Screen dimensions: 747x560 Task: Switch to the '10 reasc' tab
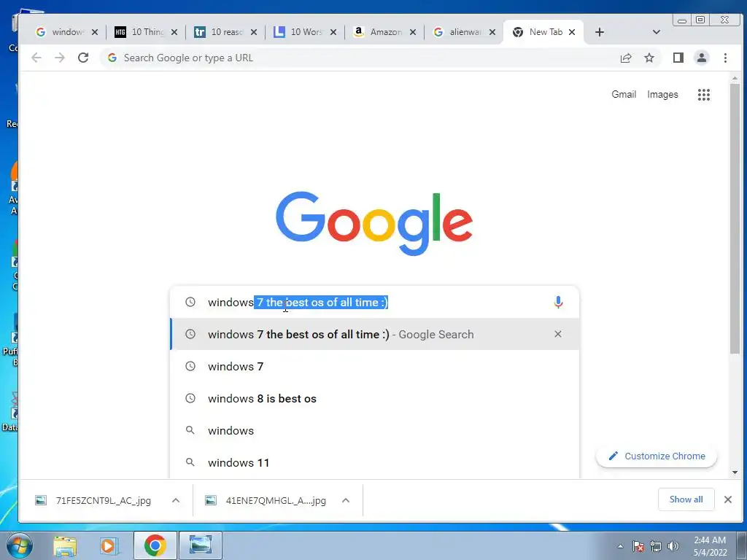tap(219, 32)
